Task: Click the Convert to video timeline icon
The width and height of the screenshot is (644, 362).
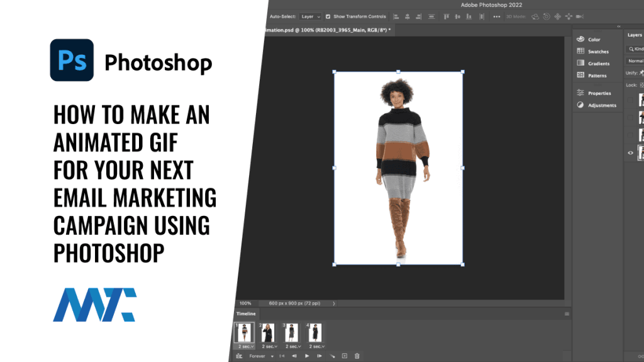Action: point(239,356)
